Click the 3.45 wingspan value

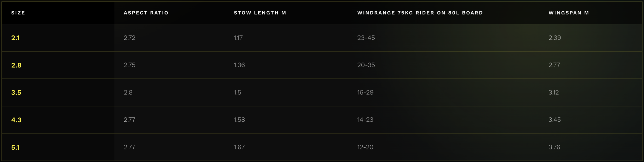(554, 120)
